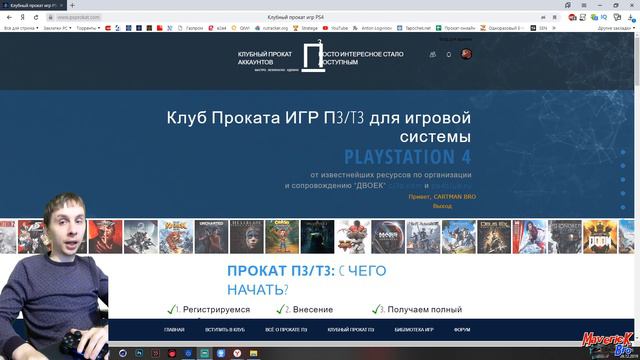Open the user avatar in site header

click(x=466, y=54)
